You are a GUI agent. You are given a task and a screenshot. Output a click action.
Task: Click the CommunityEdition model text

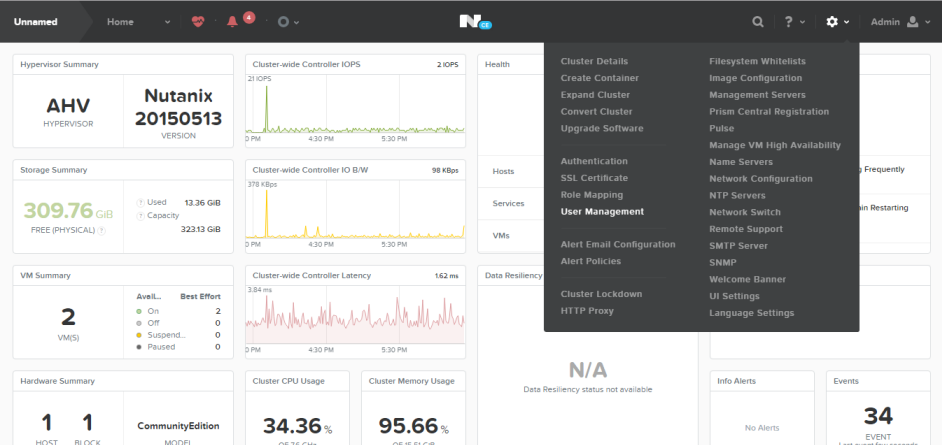[x=178, y=426]
